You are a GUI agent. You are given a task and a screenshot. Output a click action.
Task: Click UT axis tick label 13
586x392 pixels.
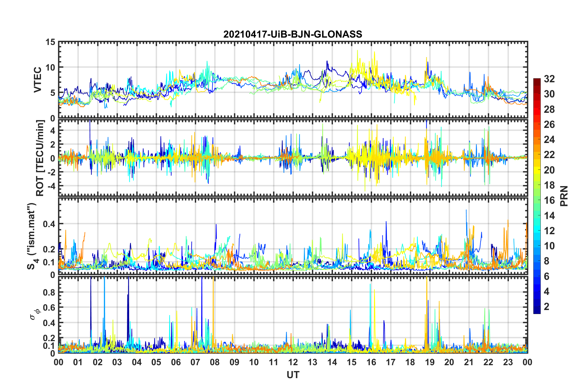coord(312,362)
